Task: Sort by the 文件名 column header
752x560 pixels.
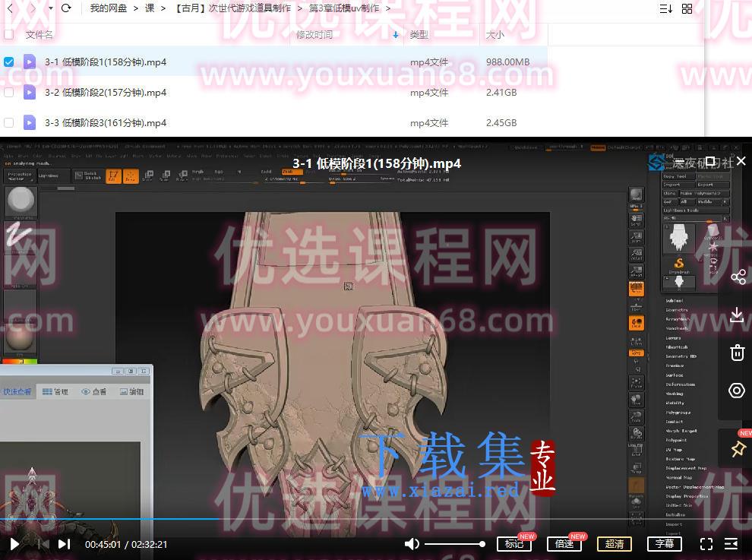Action: [x=39, y=34]
